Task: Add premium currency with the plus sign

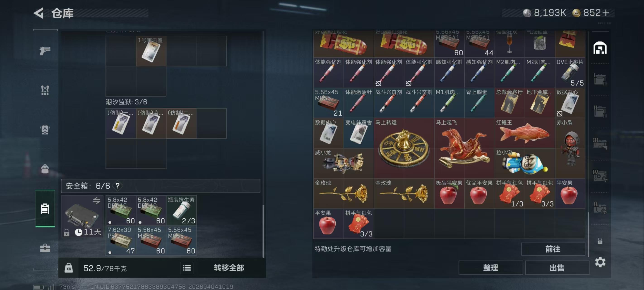Action: pyautogui.click(x=606, y=13)
